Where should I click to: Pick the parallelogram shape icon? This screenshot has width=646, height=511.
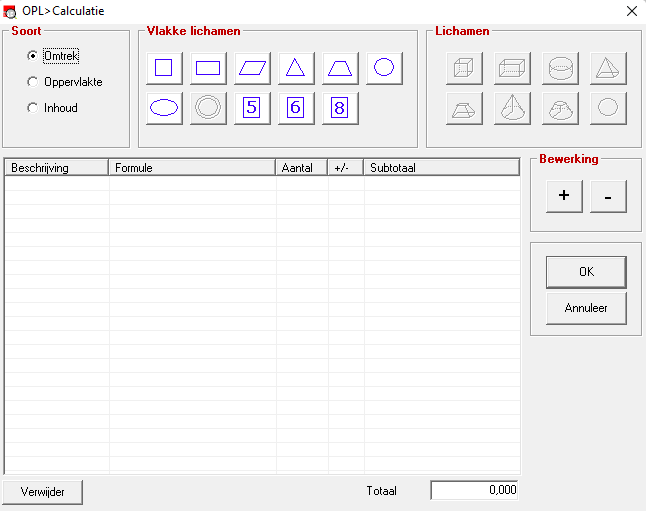click(253, 68)
